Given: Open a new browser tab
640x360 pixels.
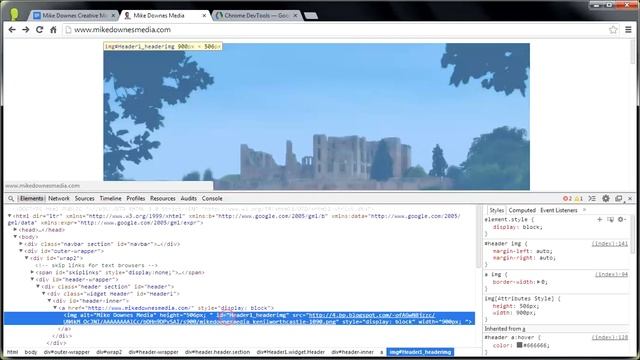Looking at the screenshot, I should (311, 16).
